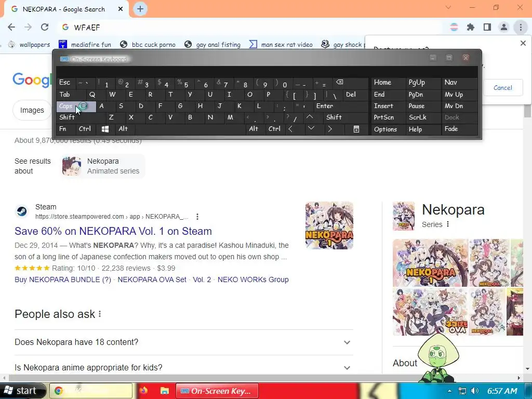The image size is (532, 399).
Task: Click the Tab key on the On-Screen Keyboard
Action: (x=71, y=95)
